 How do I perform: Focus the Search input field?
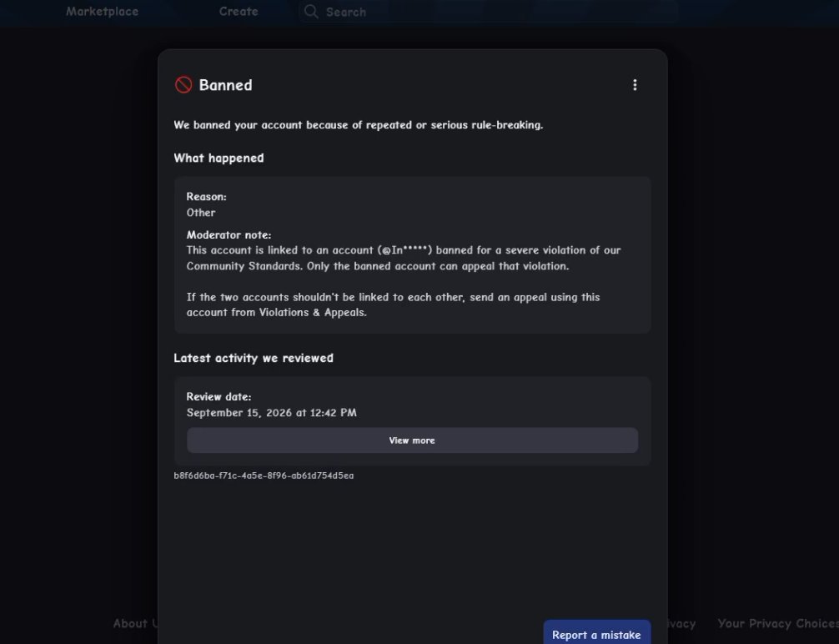[488, 12]
